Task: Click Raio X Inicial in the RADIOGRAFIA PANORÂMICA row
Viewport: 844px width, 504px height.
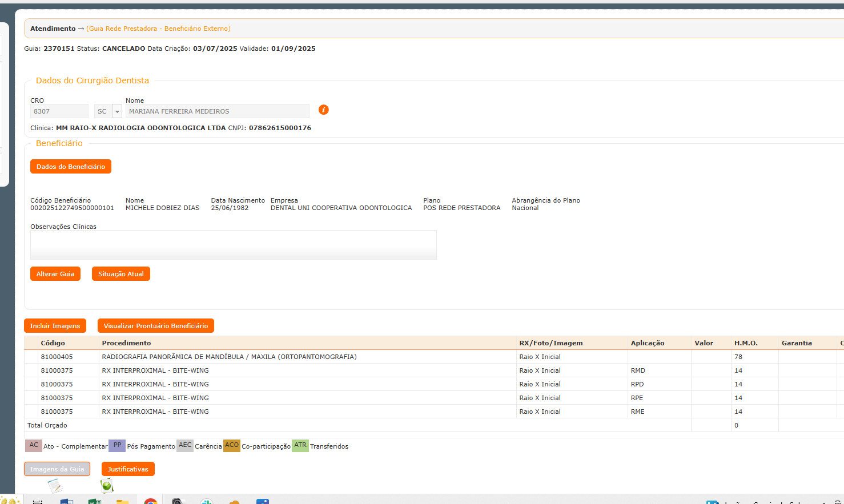Action: (540, 357)
